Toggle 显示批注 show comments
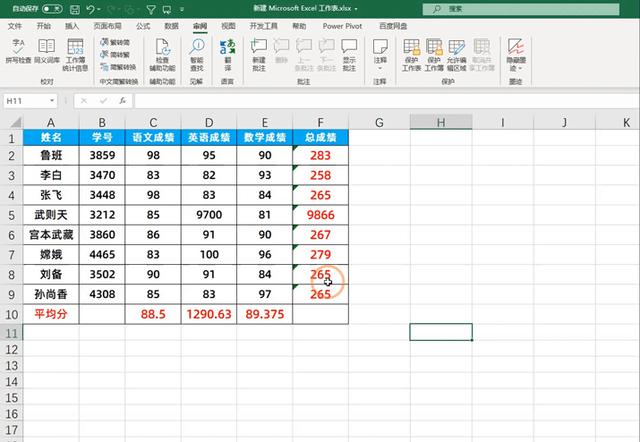Screen dimensions: 640x442 pos(349,51)
